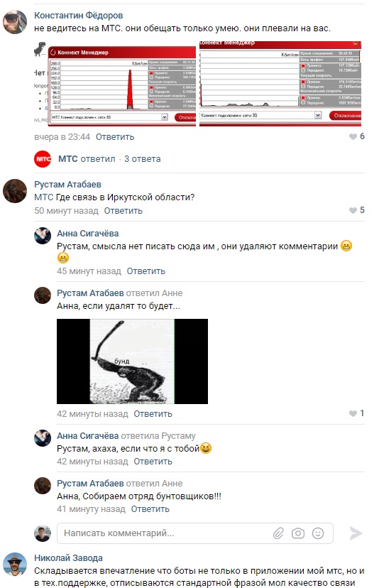This screenshot has width=379, height=588.
Task: Open the бунд monkey image
Action: (x=132, y=361)
